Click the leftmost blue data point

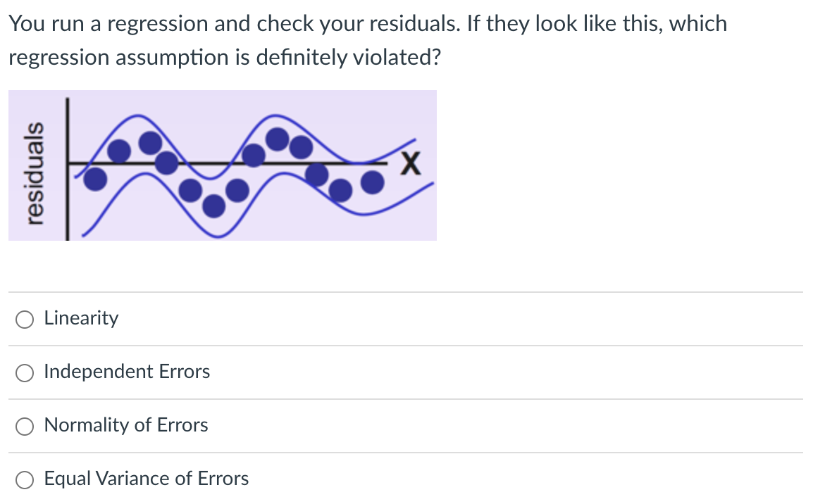pos(95,179)
